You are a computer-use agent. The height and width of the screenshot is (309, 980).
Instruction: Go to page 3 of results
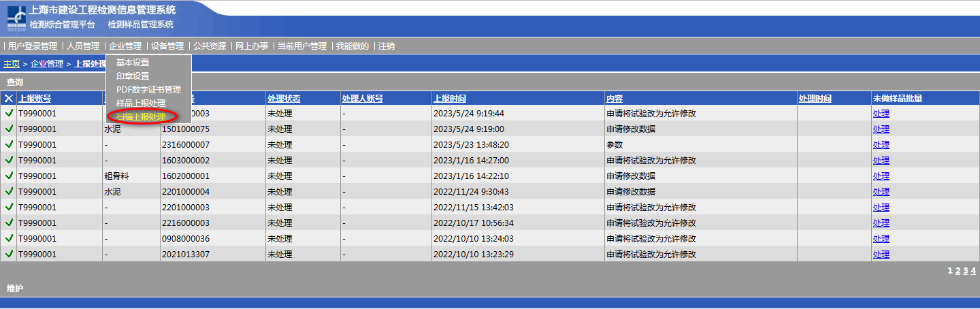click(x=965, y=271)
